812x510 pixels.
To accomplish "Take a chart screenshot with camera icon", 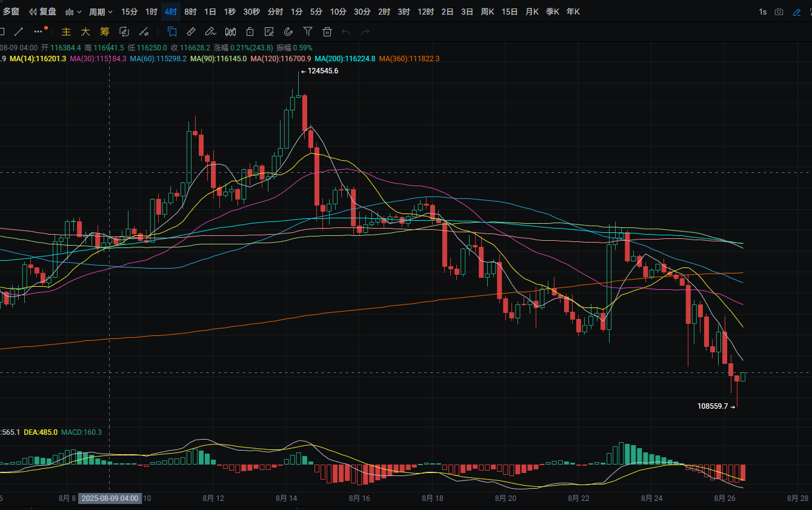I will tap(779, 12).
